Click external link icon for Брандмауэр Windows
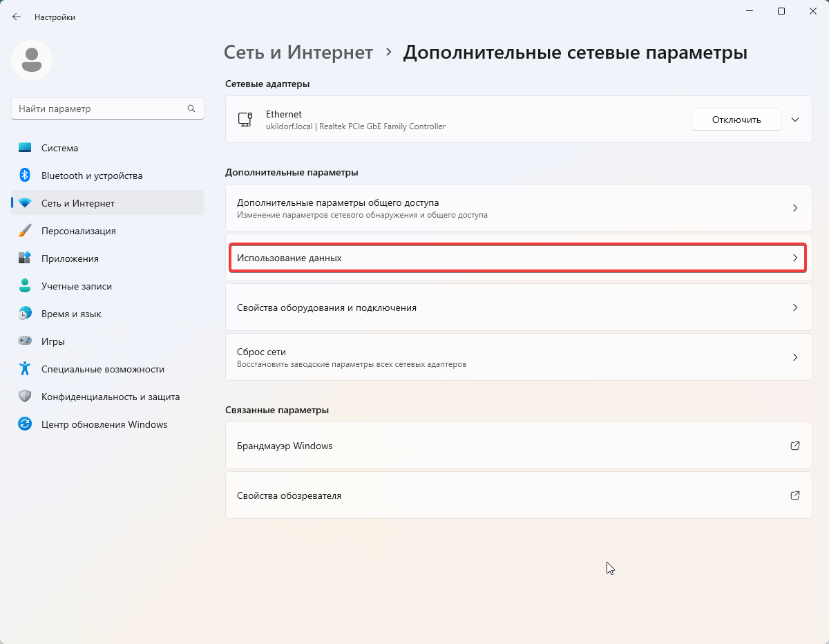829x644 pixels. tap(795, 446)
